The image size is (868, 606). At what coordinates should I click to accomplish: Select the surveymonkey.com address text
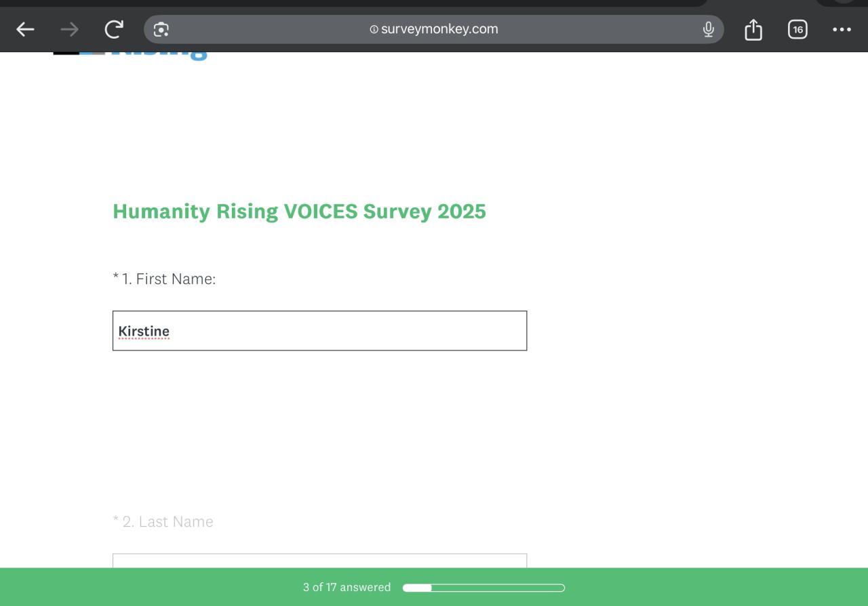tap(439, 29)
